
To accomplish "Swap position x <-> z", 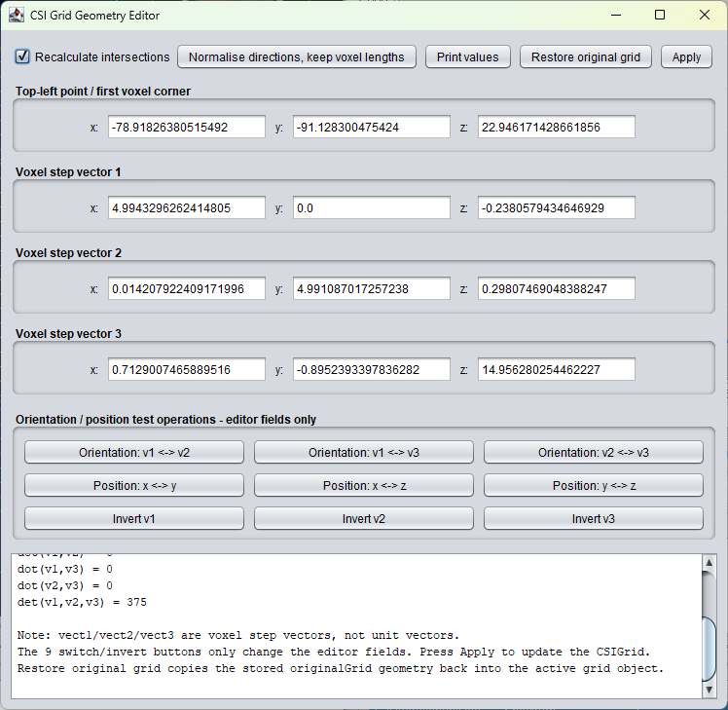I will [364, 485].
